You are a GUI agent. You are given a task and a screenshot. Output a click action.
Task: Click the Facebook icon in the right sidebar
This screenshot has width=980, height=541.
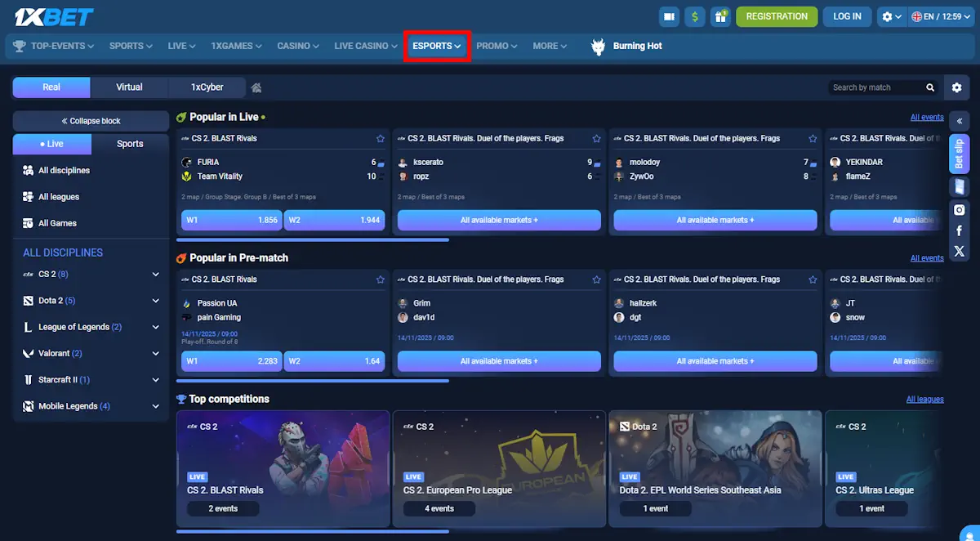(x=960, y=230)
